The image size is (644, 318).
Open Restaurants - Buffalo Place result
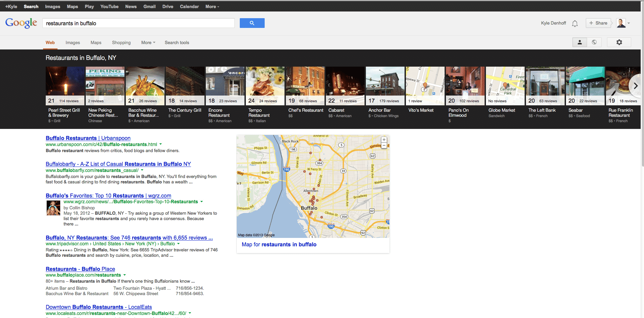[x=80, y=269]
